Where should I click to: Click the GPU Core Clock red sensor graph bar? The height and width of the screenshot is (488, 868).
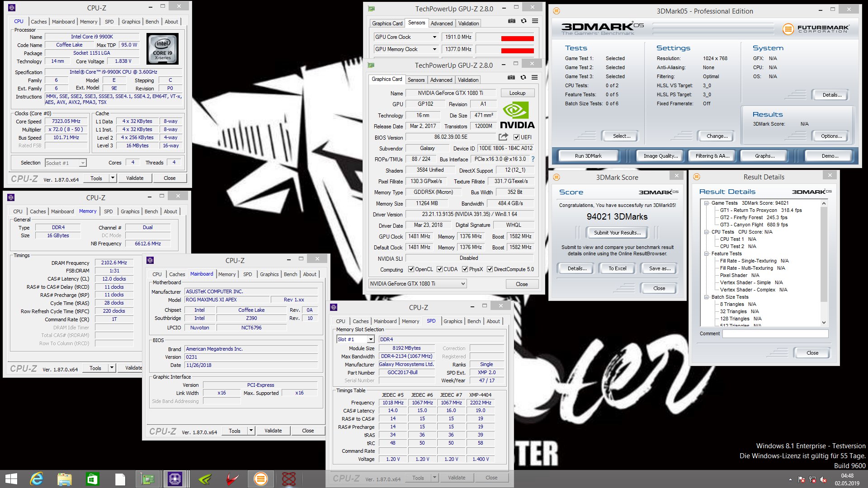(517, 39)
